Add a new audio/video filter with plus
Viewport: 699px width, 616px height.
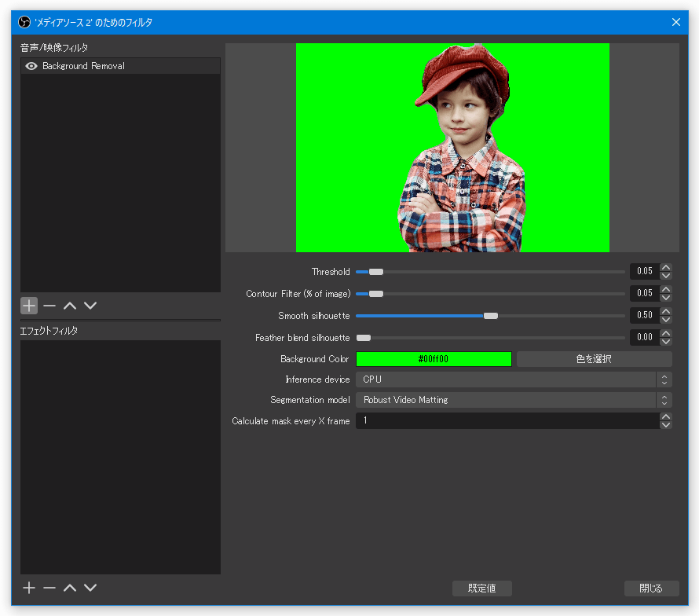coord(29,306)
